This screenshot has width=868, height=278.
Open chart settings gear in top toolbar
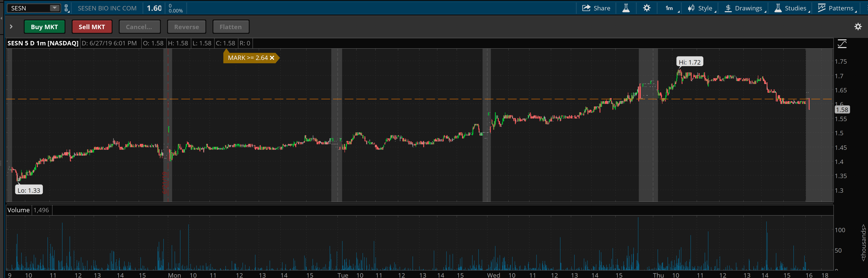tap(646, 8)
